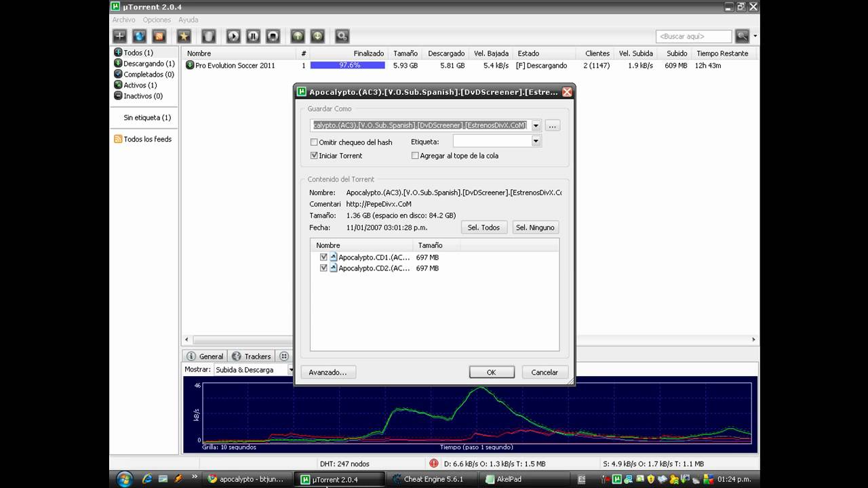Sort by Tamaño column in main list
868x488 pixels.
pos(405,53)
